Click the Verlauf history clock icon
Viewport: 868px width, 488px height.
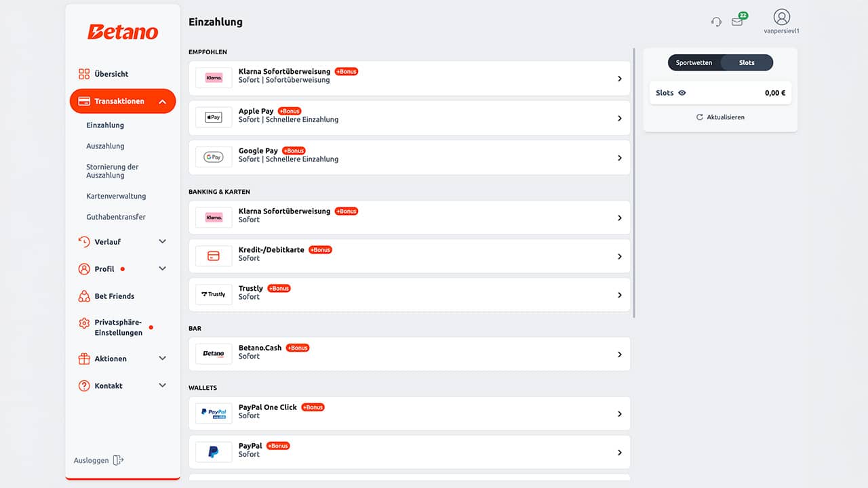(84, 241)
